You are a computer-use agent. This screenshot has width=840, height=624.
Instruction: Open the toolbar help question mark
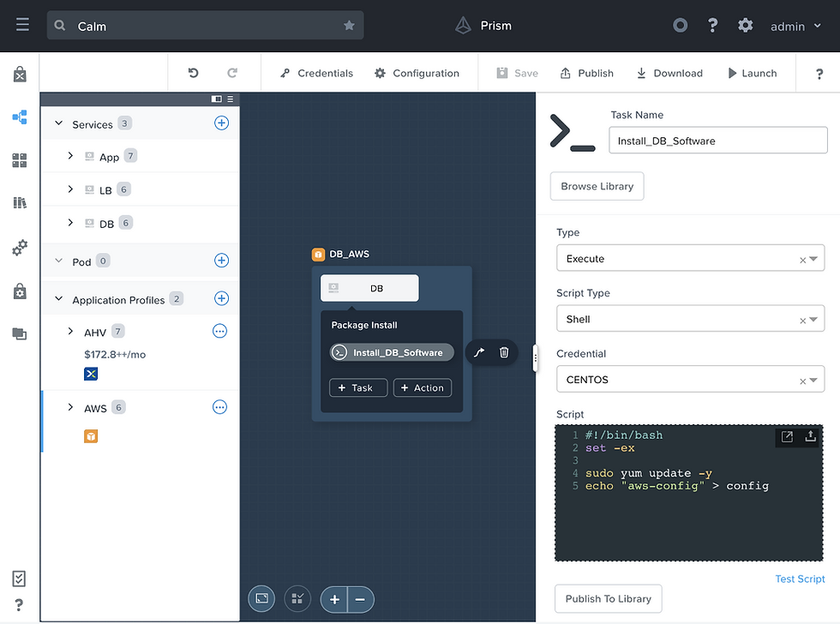point(819,74)
